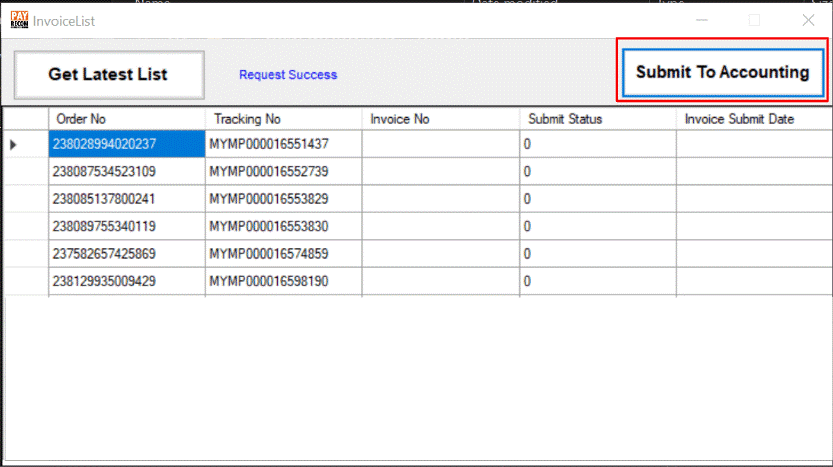
Task: Select order number 237582657425869 cell
Action: 126,254
